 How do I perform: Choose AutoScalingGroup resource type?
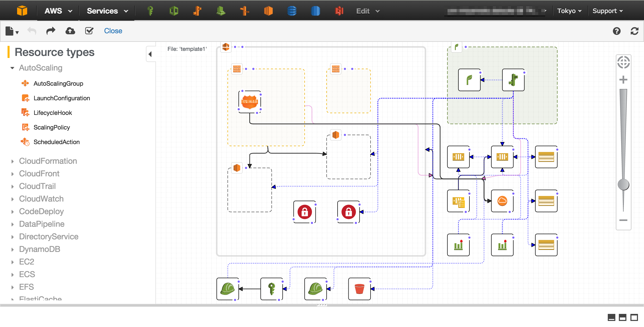[52, 83]
